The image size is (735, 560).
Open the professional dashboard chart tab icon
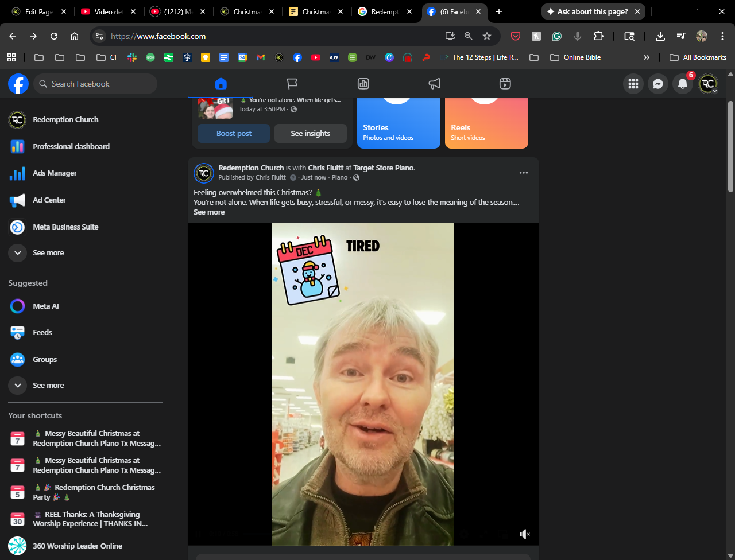[x=363, y=84]
